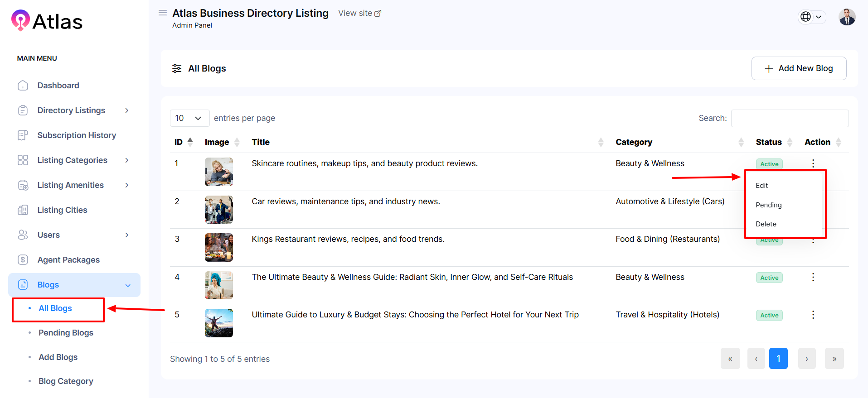868x398 pixels.
Task: Click the thumbnail image of blog 2
Action: pos(218,210)
